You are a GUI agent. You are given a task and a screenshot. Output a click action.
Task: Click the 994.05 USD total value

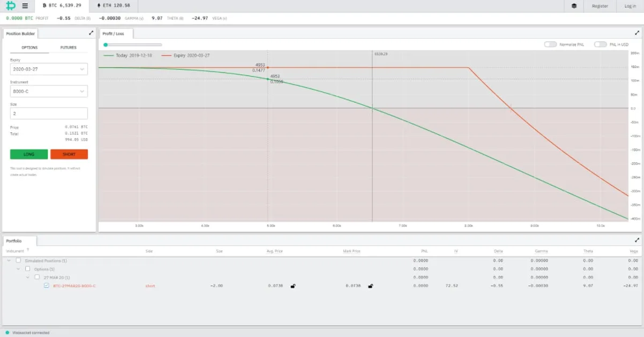point(77,139)
